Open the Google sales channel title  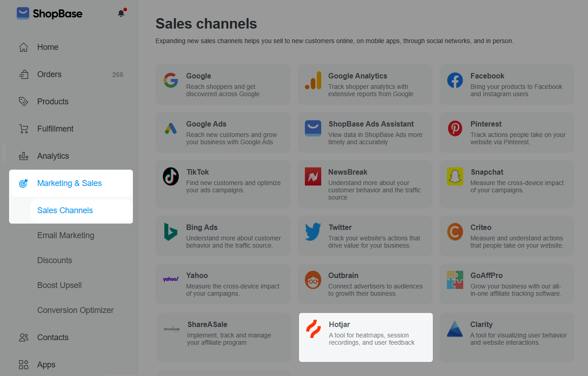pyautogui.click(x=198, y=76)
